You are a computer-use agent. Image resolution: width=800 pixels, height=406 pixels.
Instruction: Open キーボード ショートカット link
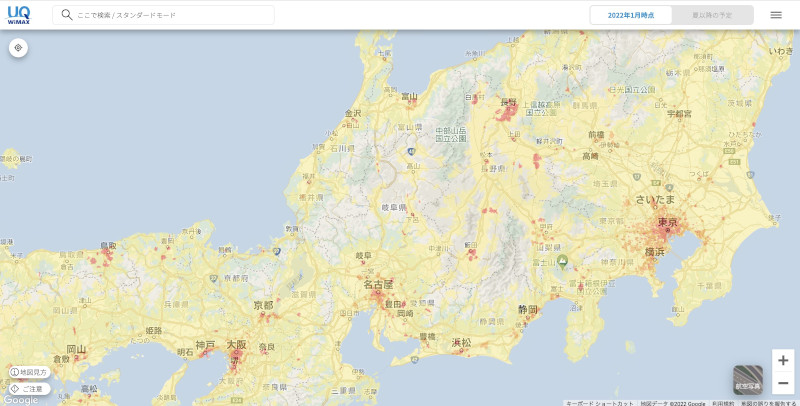click(599, 403)
